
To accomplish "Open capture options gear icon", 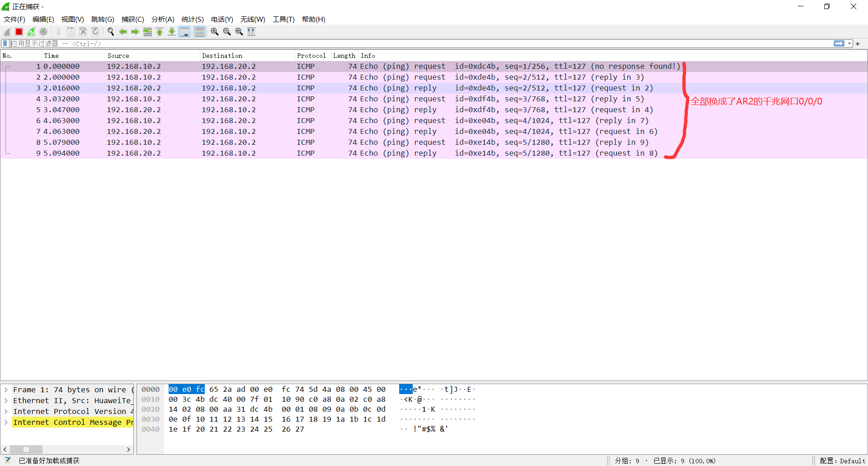I will click(43, 32).
